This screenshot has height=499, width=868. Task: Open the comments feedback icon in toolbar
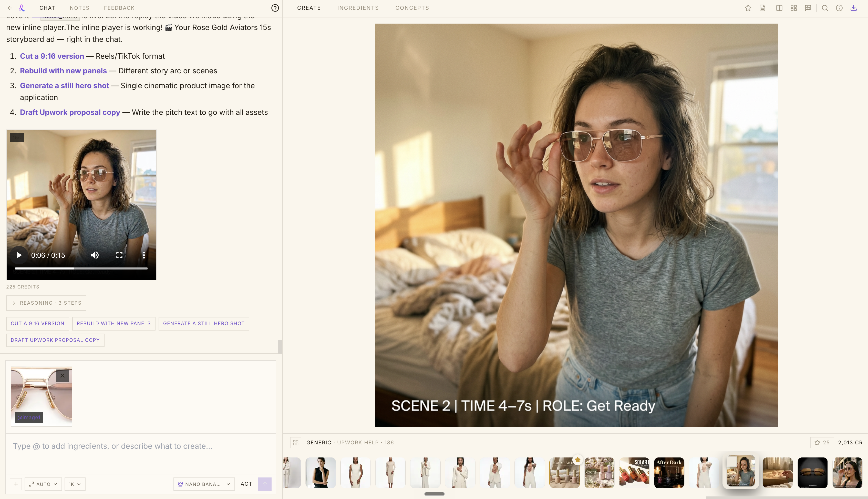coord(808,8)
